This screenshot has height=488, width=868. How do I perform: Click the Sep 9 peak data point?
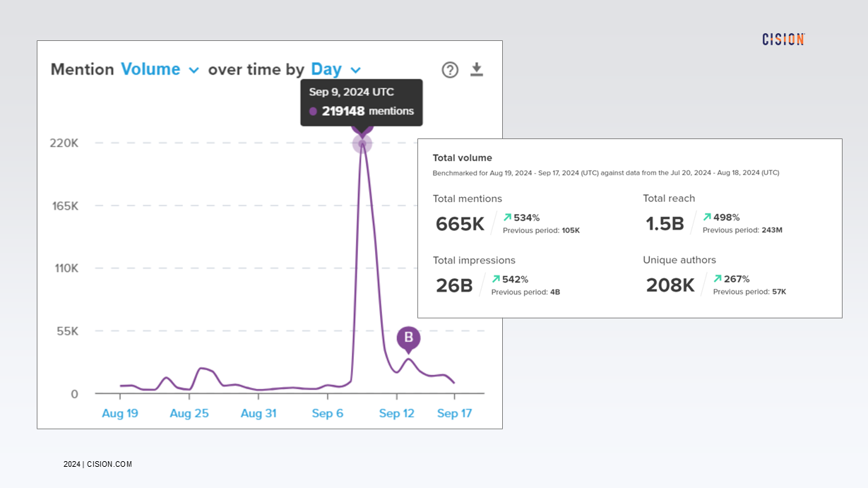click(362, 143)
